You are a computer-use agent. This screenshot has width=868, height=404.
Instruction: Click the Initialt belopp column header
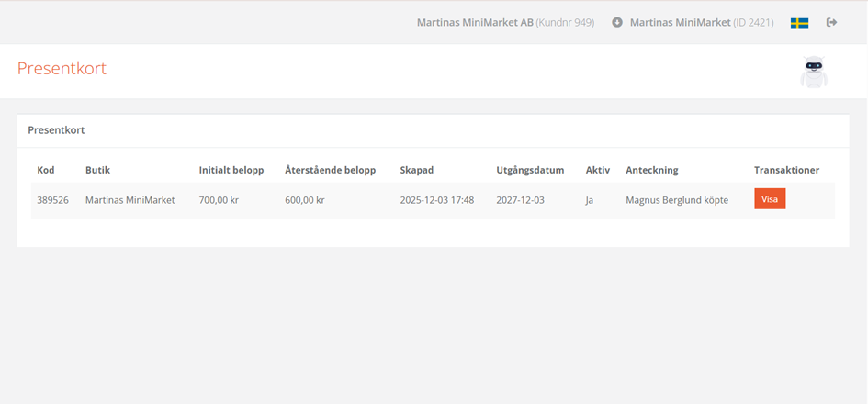coord(231,170)
